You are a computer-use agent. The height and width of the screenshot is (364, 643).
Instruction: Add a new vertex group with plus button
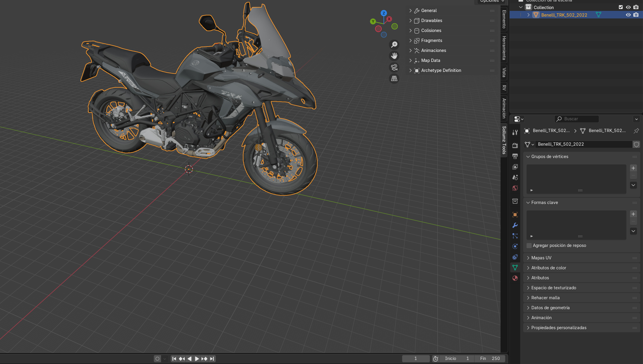tap(633, 168)
